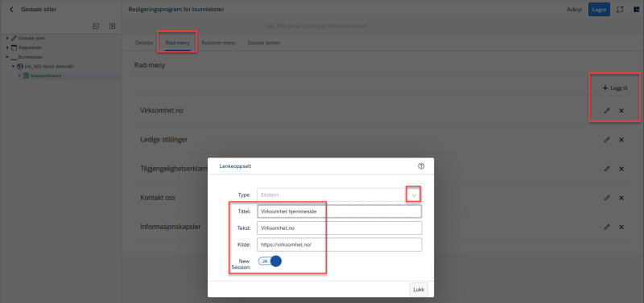Screen dimensions: 644x303
Task: Open the Kolonne-meny tab
Action: coord(218,43)
